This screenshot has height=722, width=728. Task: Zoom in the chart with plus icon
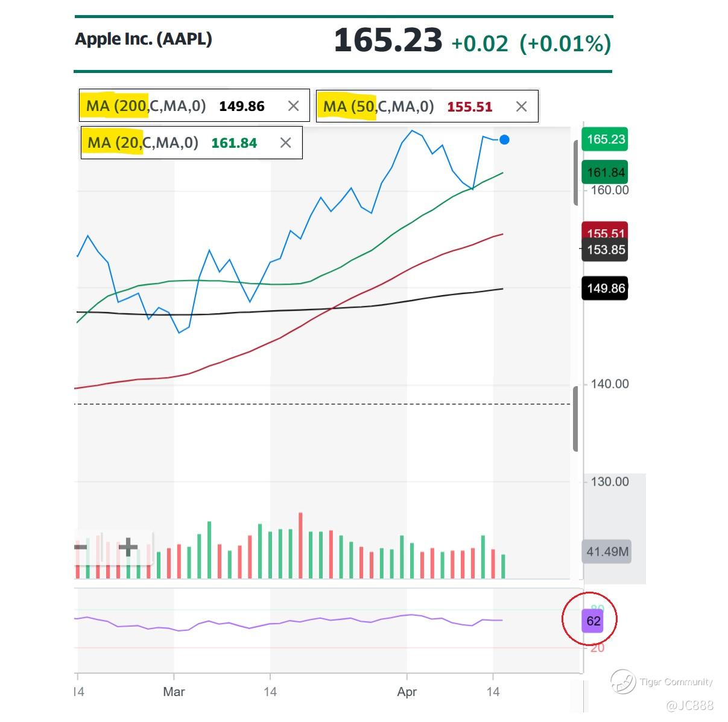tap(128, 547)
